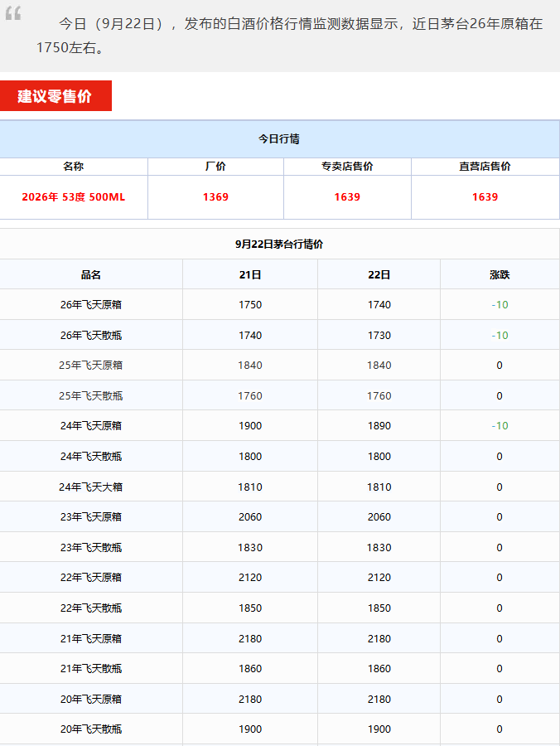Click the 1730 price for 26年飞天散瓶
This screenshot has height=746, width=560.
pyautogui.click(x=379, y=336)
